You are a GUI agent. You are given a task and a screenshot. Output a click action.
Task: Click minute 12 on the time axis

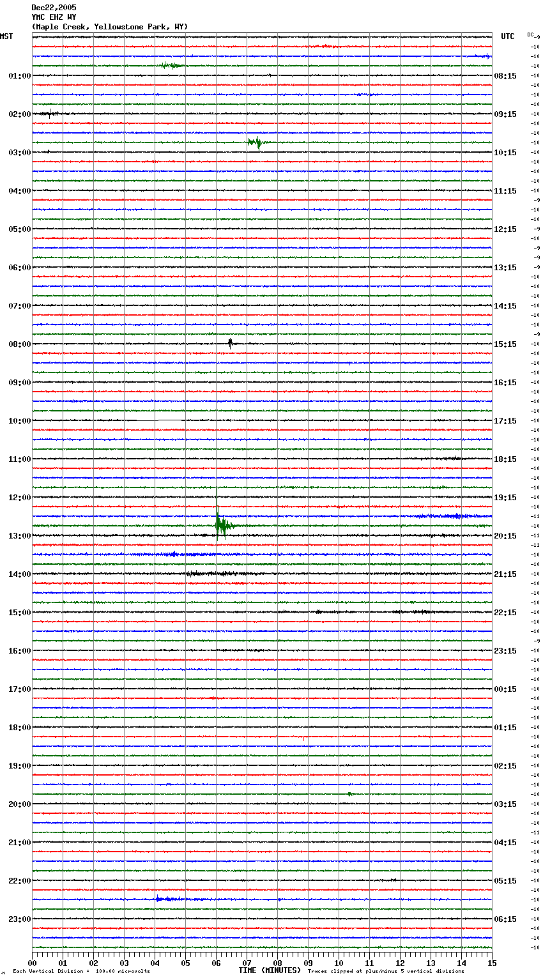tap(400, 963)
